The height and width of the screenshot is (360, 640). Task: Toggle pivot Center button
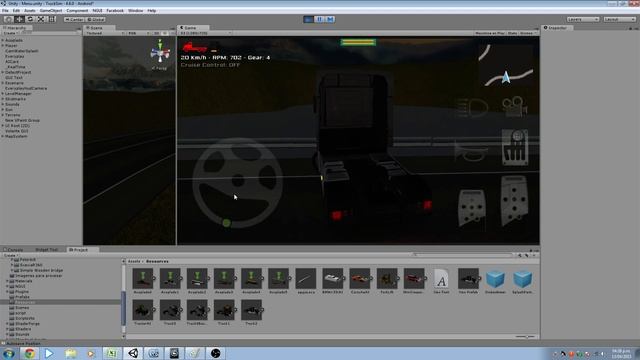73,19
